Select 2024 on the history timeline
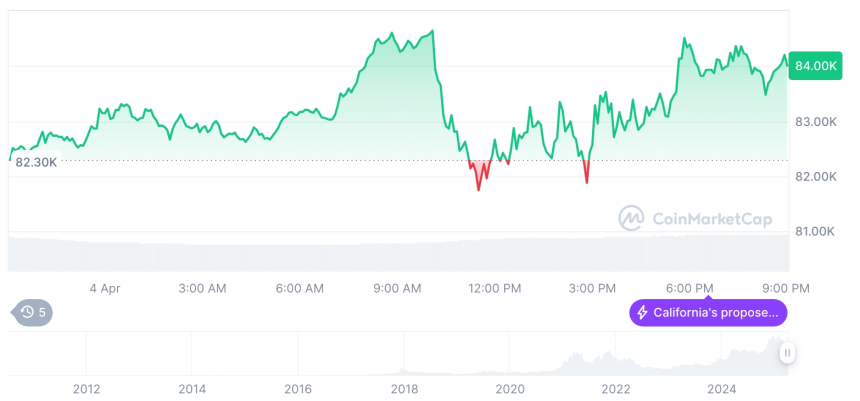Image resolution: width=860 pixels, height=401 pixels. tap(722, 388)
